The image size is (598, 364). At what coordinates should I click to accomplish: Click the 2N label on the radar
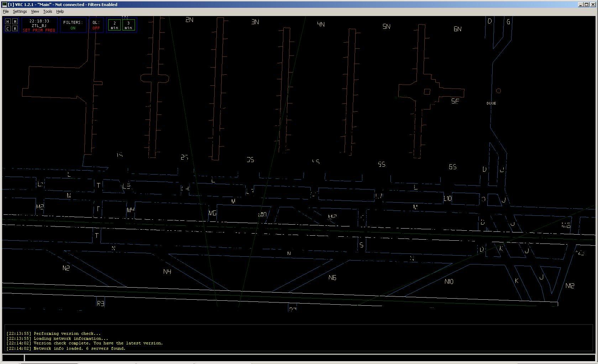pyautogui.click(x=189, y=20)
